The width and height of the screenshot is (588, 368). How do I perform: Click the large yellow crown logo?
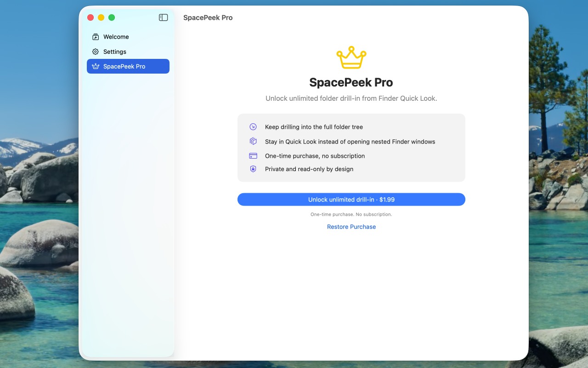351,57
